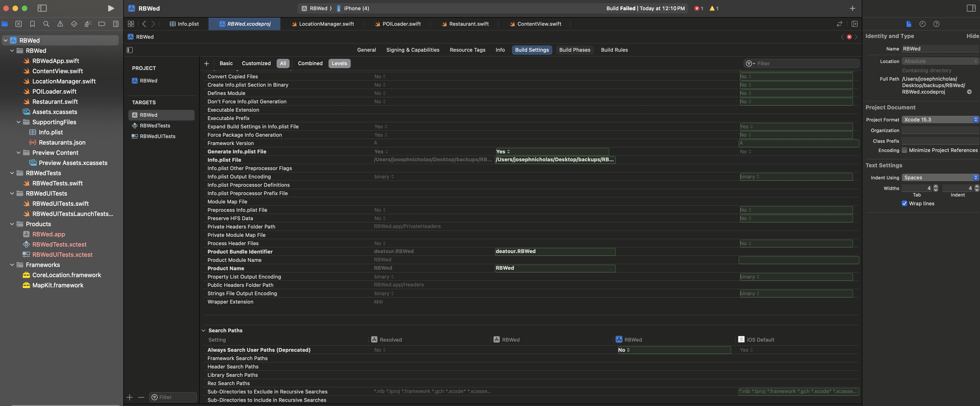The width and height of the screenshot is (980, 406).
Task: Click the build settings Filter field
Action: point(801,63)
